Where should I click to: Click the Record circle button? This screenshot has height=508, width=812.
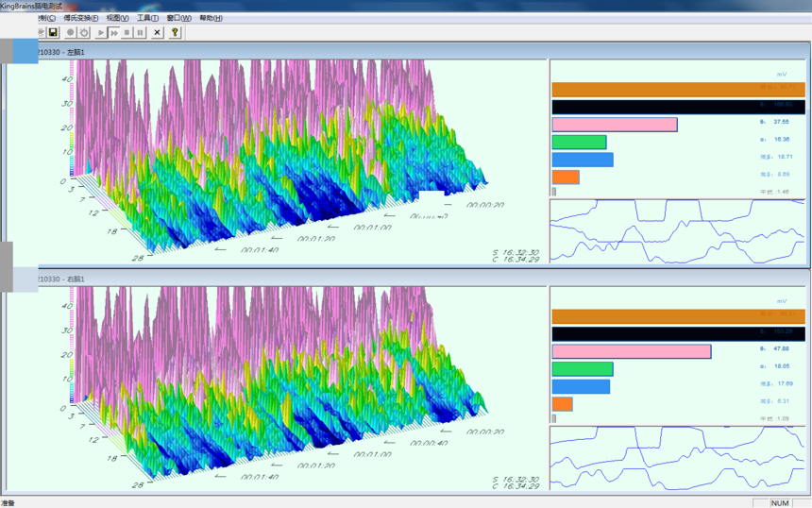click(x=71, y=33)
